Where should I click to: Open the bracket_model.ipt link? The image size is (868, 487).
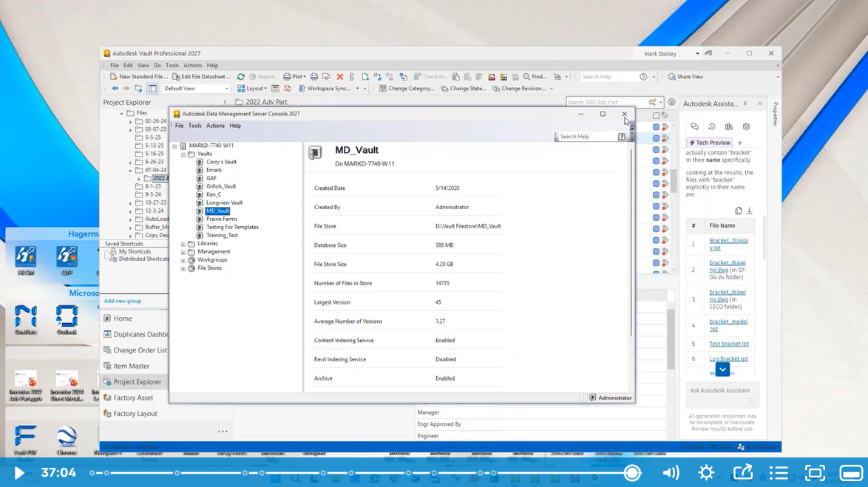click(x=728, y=325)
